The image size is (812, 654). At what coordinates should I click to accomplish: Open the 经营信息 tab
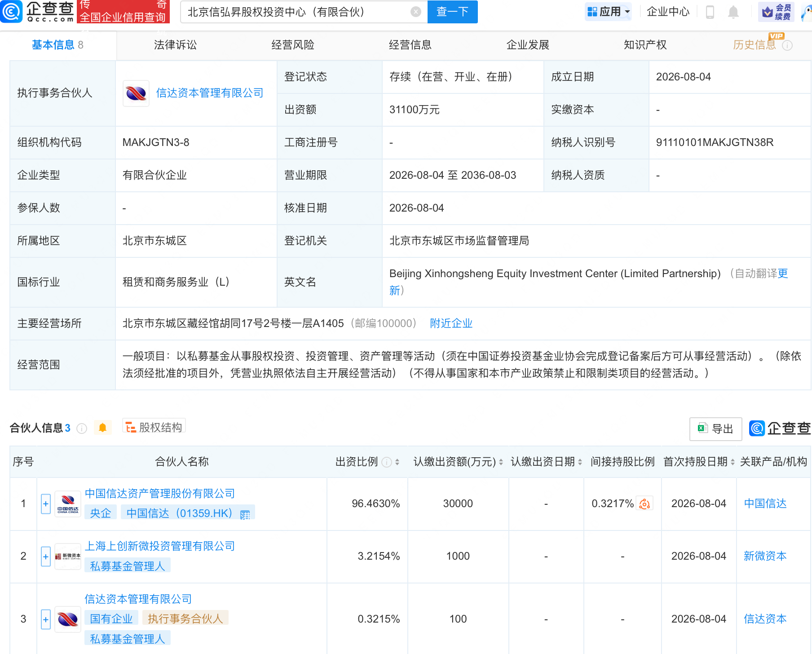click(410, 45)
